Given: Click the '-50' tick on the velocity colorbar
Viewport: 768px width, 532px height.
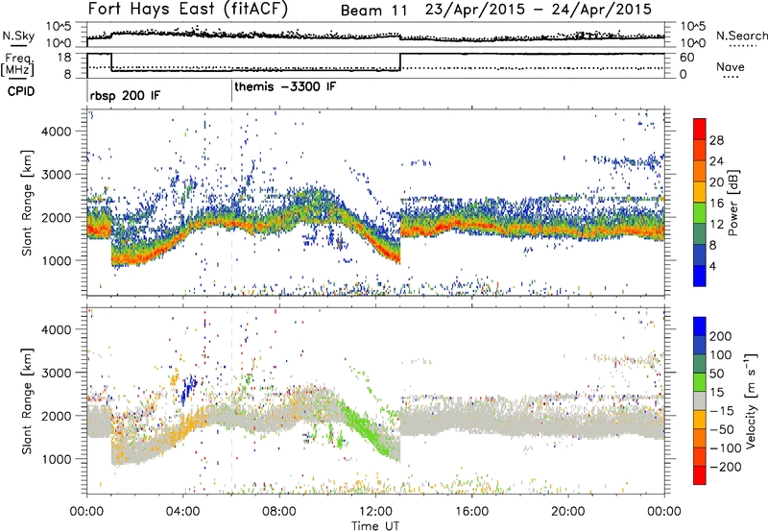Looking at the screenshot, I should pyautogui.click(x=721, y=429).
